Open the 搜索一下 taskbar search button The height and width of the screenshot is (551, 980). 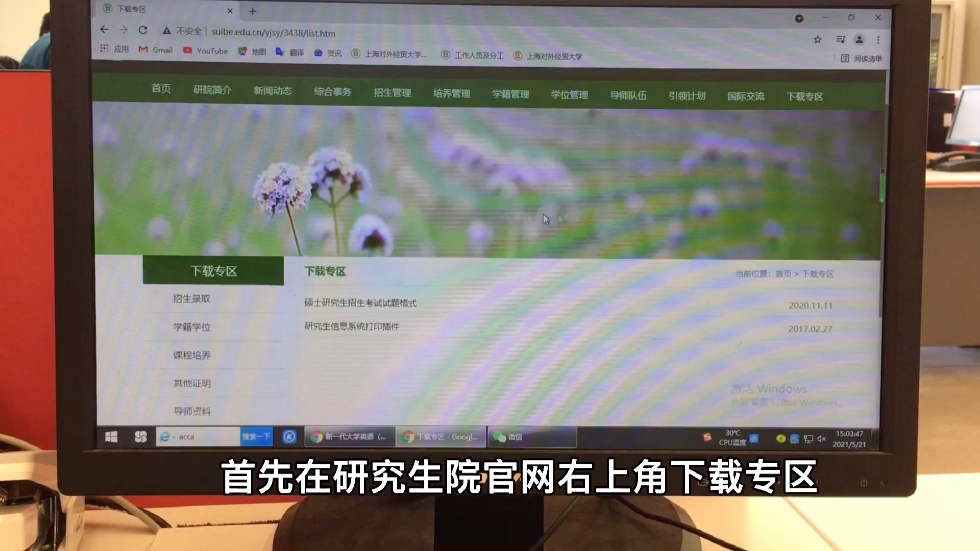(256, 437)
